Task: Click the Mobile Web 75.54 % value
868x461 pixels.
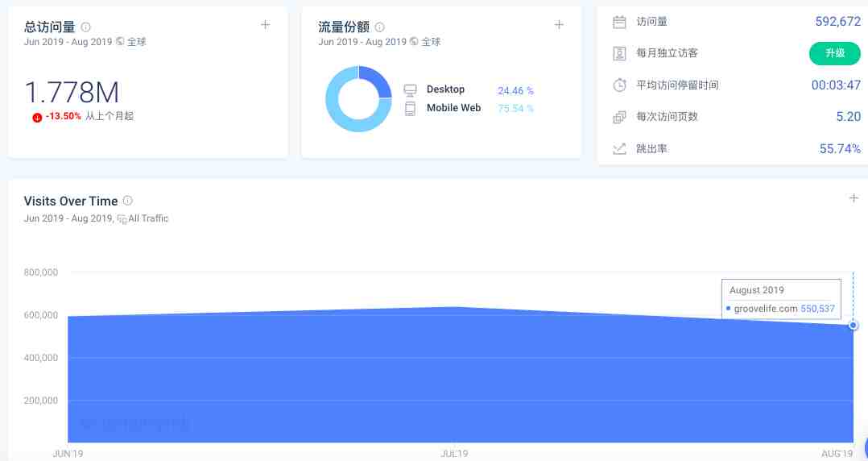Action: coord(515,108)
